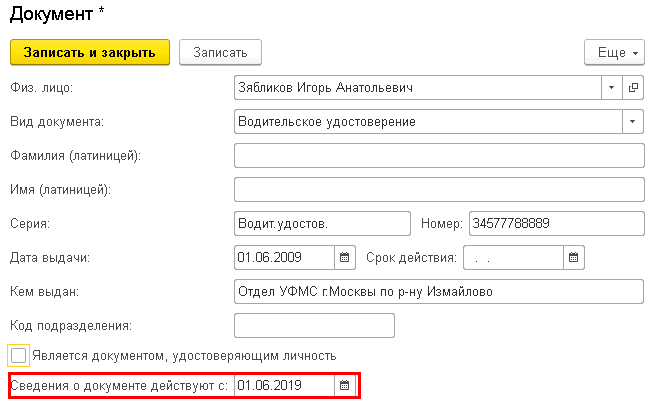Expand the Вид документа dropdown
Viewport: 652px width, 417px height.
click(633, 121)
